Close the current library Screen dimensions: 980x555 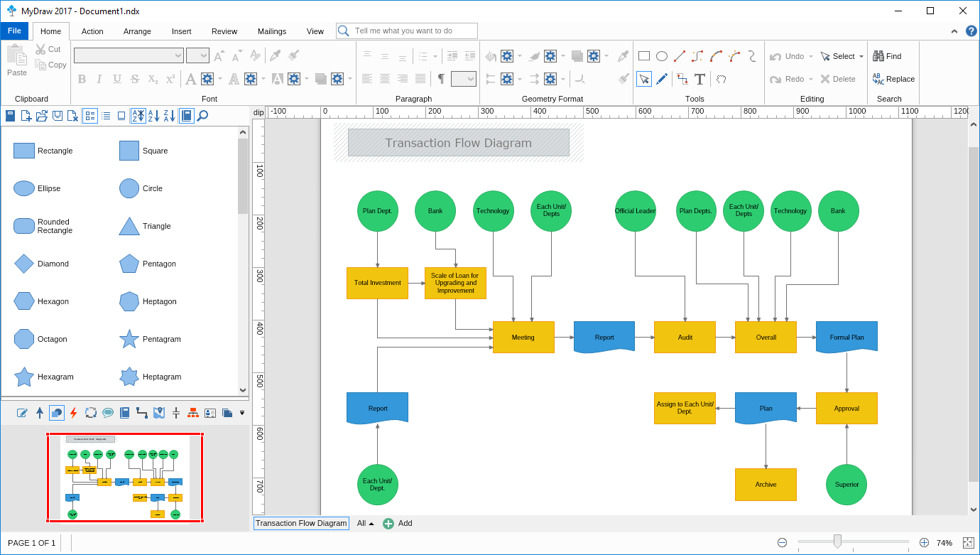point(72,116)
